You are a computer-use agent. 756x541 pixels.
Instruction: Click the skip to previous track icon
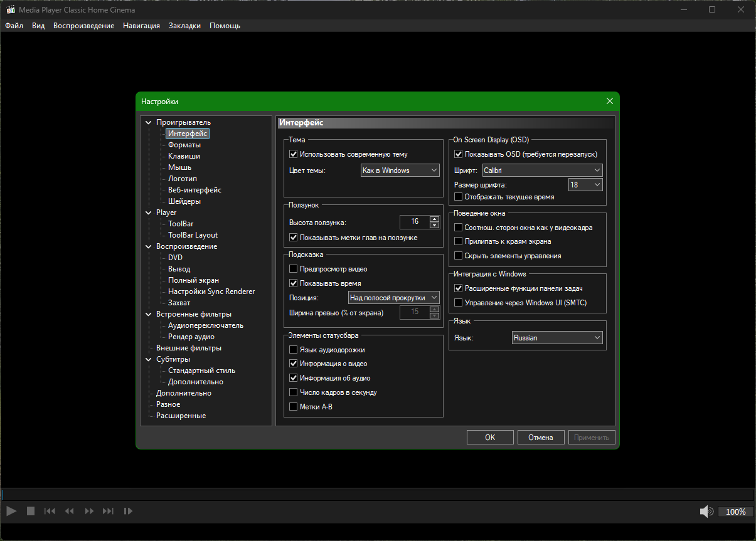point(50,511)
